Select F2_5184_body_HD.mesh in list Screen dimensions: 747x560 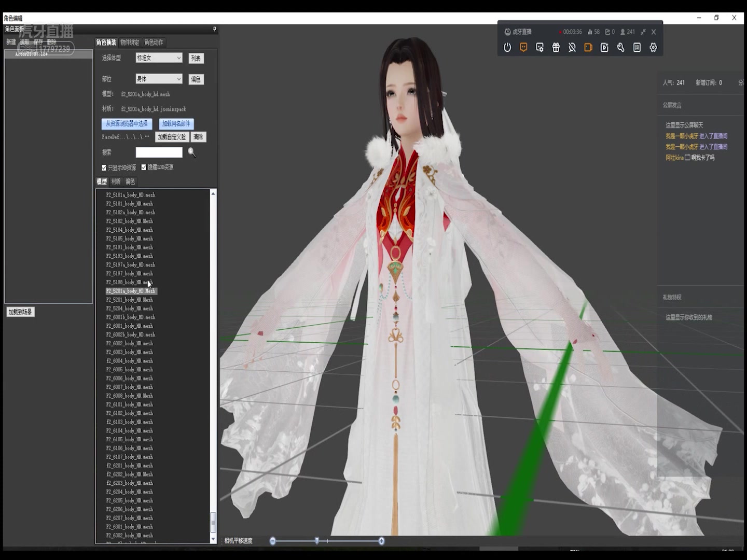click(130, 230)
